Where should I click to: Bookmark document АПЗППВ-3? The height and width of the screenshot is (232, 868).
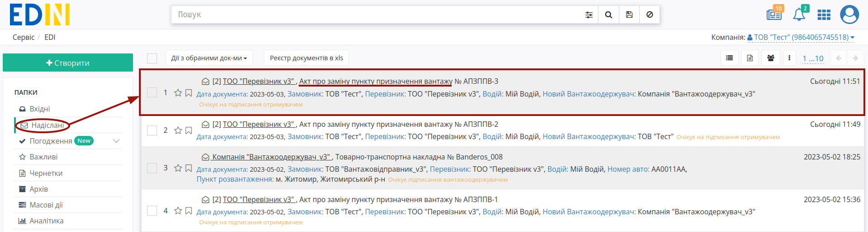[189, 93]
